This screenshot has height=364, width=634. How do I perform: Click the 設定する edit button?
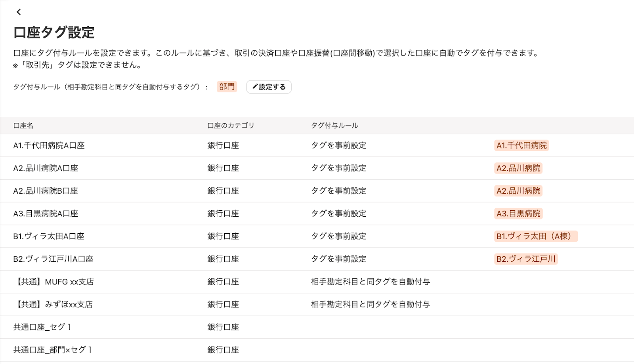(269, 87)
